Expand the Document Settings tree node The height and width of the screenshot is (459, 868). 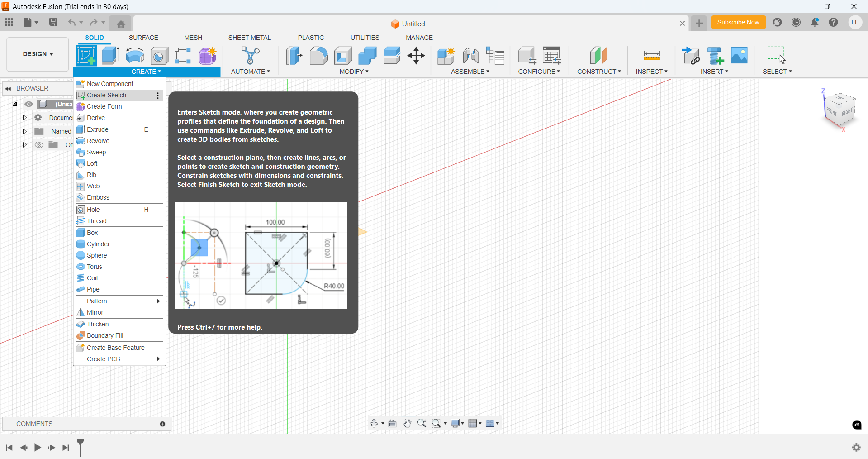tap(25, 118)
